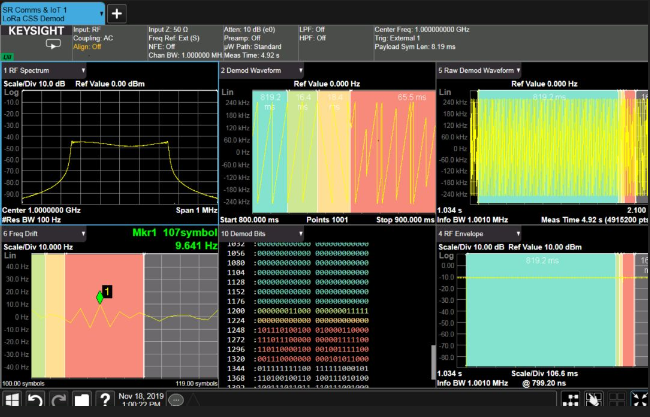Undo the last action
650x417 pixels.
pos(34,400)
